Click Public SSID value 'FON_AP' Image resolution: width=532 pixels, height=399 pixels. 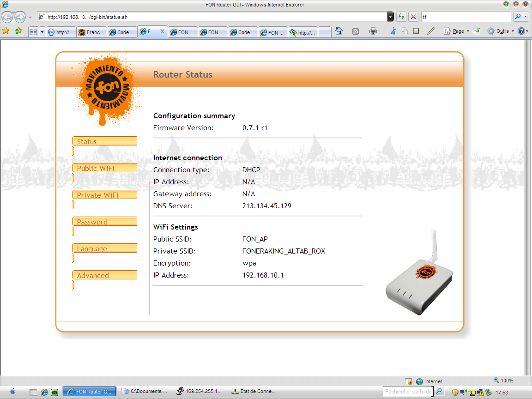(x=255, y=239)
